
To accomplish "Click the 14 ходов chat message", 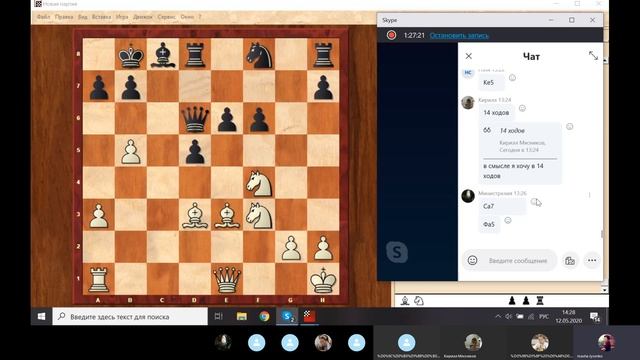I will click(x=496, y=112).
